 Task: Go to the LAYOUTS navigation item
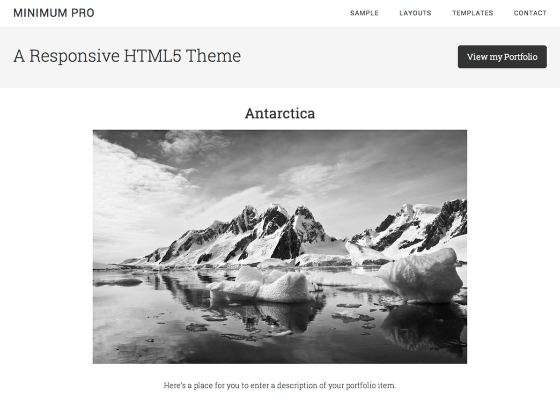pos(415,13)
